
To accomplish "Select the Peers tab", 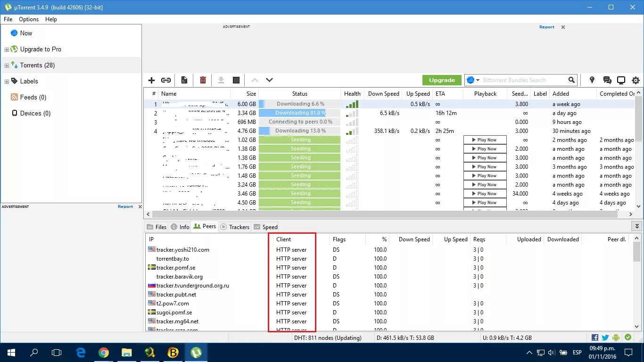I will [x=205, y=226].
